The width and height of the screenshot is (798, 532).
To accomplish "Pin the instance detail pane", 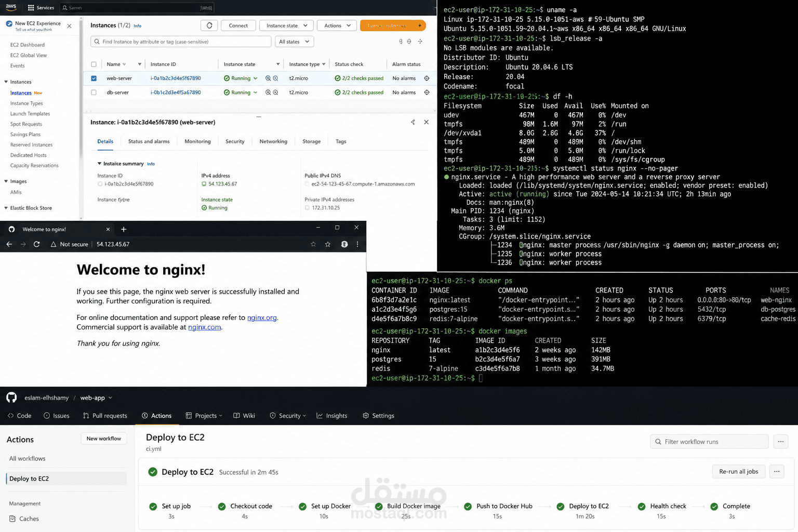I will (413, 122).
